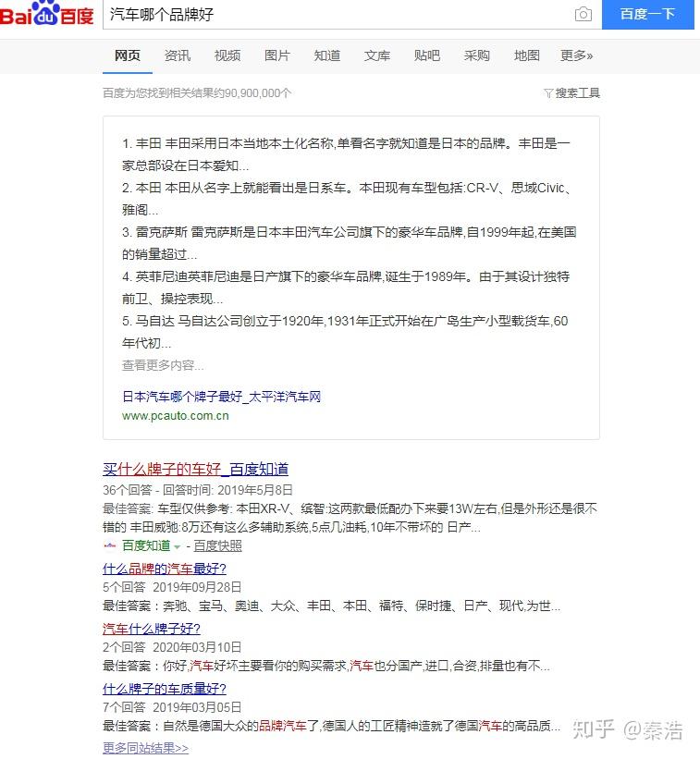700x759 pixels.
Task: Open www.pcauto.com.cn green URL
Action: 176,416
